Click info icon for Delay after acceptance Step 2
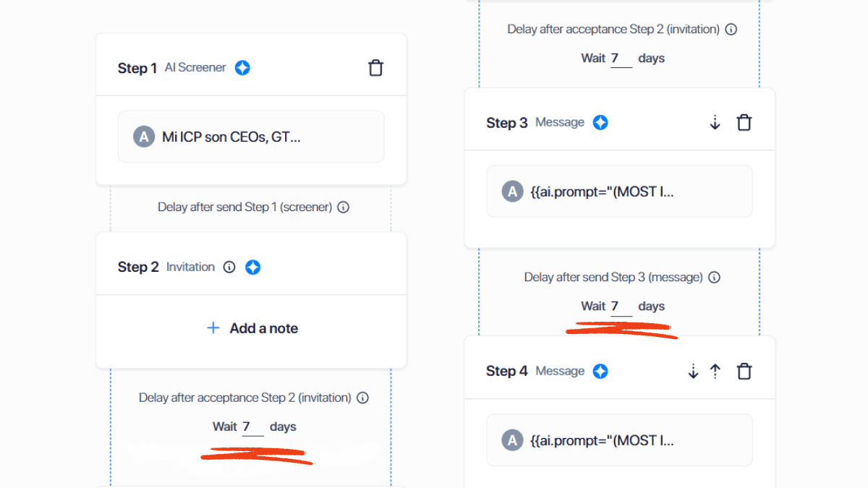Viewport: 868px width, 488px height. [x=362, y=398]
